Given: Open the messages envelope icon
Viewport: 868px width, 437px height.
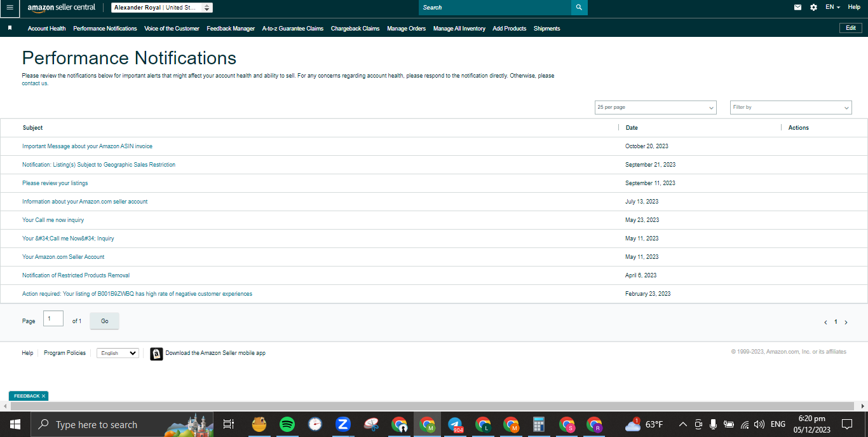Looking at the screenshot, I should click(798, 8).
